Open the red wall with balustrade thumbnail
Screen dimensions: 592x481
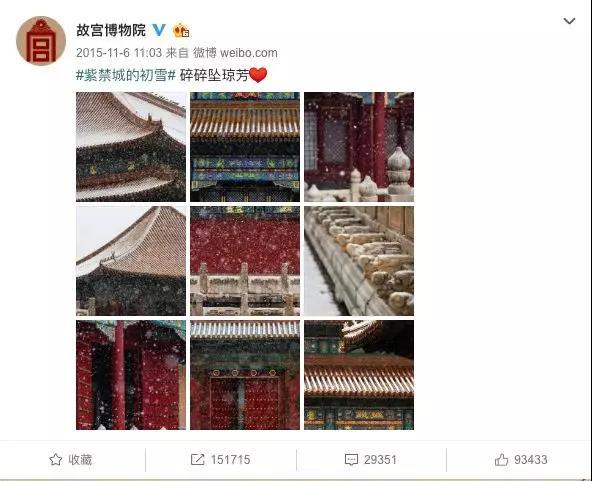[x=245, y=261]
